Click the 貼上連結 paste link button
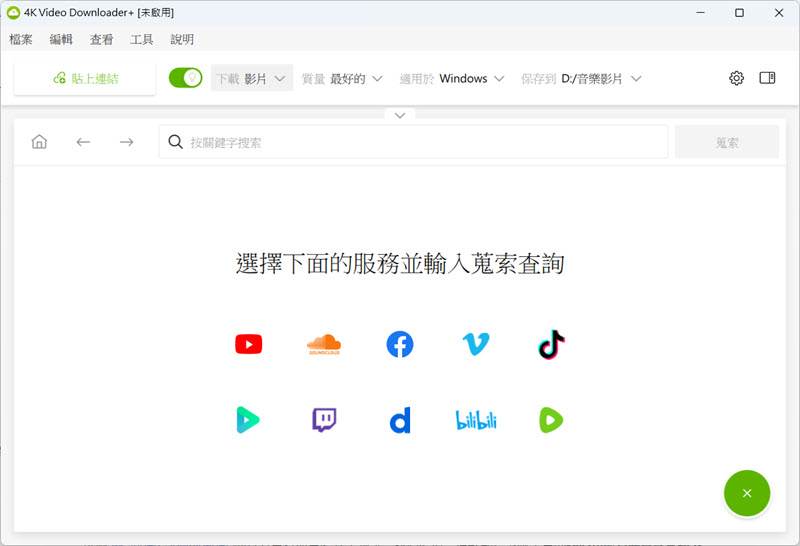 click(x=85, y=79)
